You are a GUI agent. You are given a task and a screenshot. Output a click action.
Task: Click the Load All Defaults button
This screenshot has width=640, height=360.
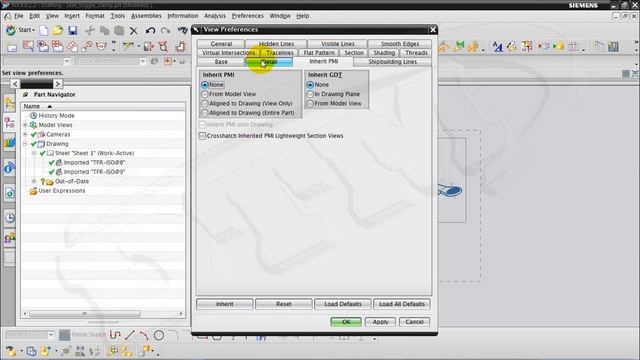pyautogui.click(x=402, y=304)
